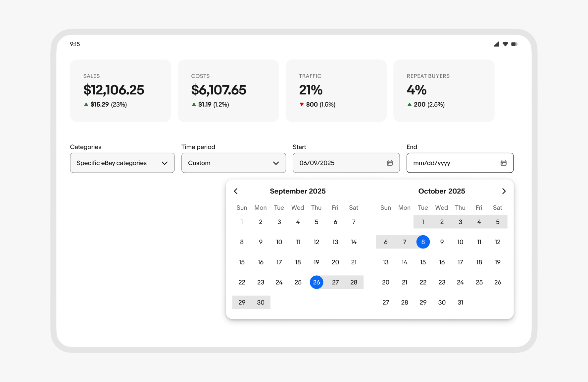This screenshot has width=588, height=382.
Task: Click the October 2025 month heading
Action: pos(442,191)
